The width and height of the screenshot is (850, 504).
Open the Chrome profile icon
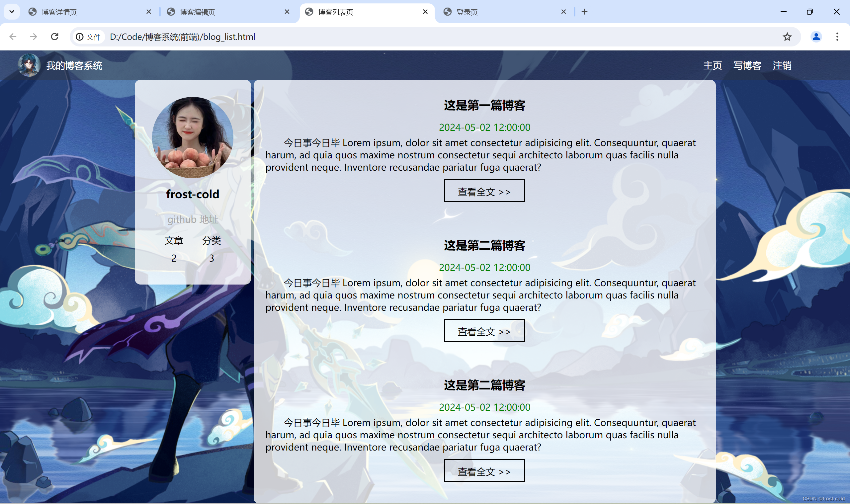(x=816, y=37)
